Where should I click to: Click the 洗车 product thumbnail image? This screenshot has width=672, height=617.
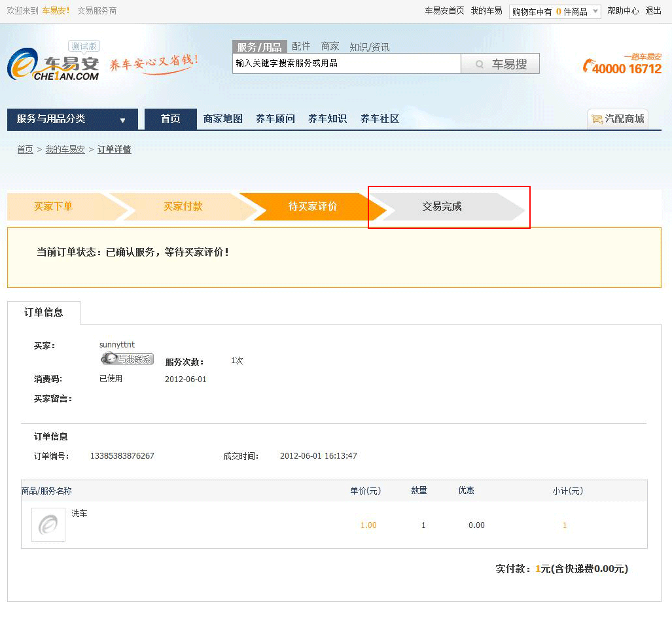48,525
